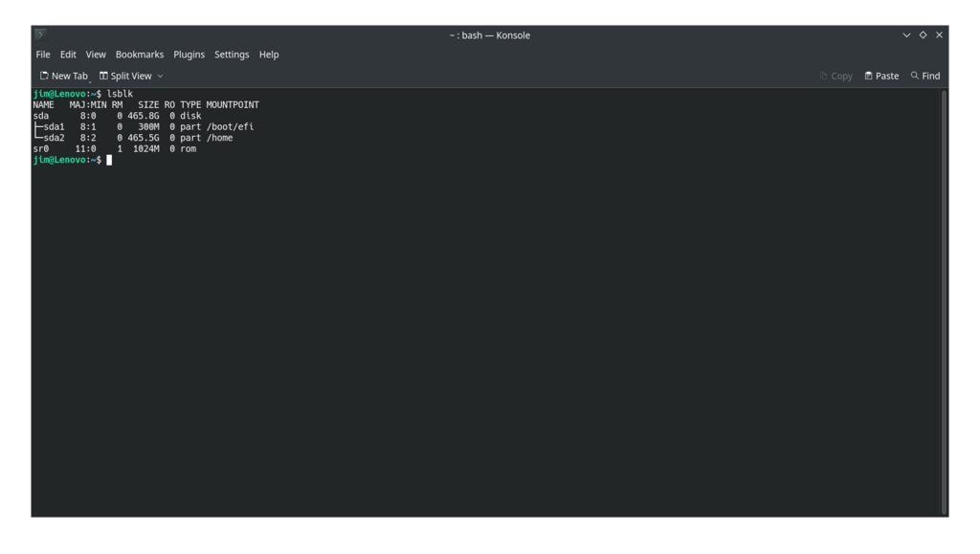Click the Konsole window icon in title bar
The image size is (980, 554).
pyautogui.click(x=40, y=34)
